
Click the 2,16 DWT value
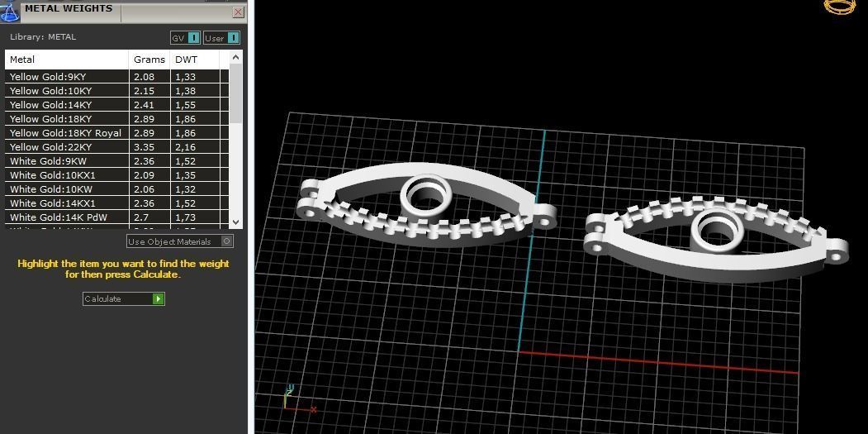186,147
